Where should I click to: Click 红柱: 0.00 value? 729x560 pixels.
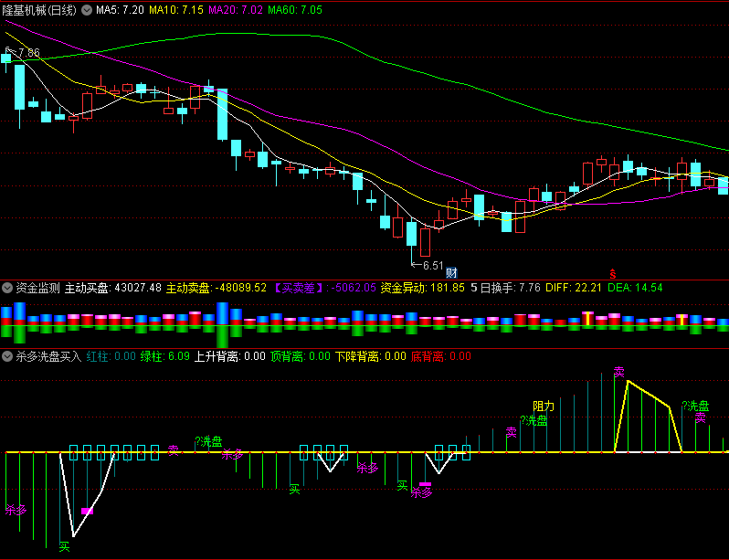point(111,357)
